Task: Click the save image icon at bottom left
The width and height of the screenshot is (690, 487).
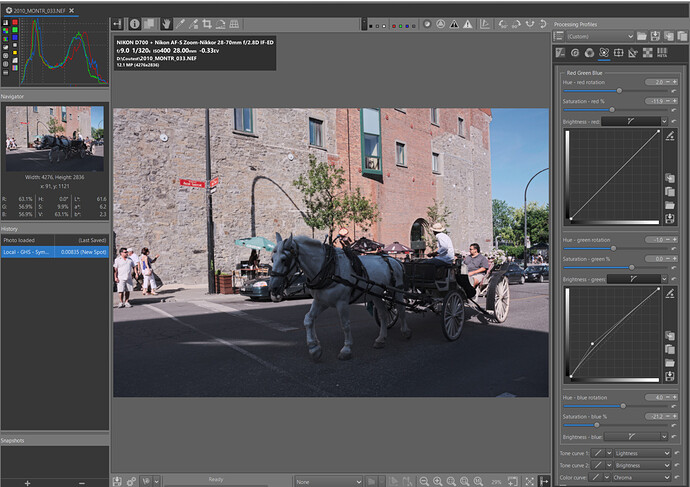Action: (118, 481)
